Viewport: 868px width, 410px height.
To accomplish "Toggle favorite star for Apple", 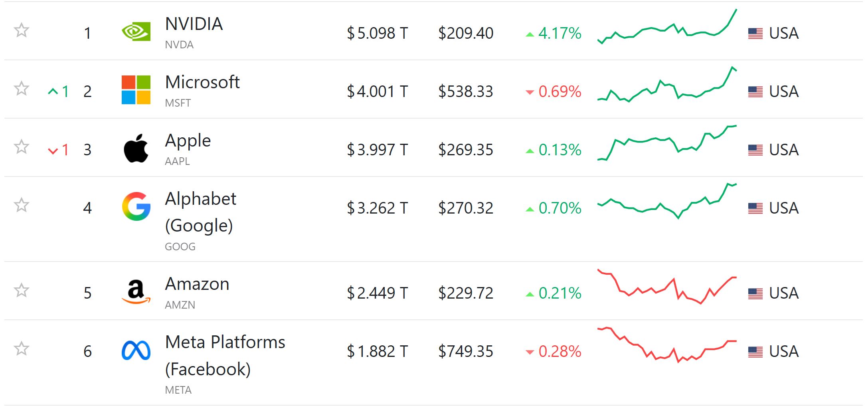I will (x=22, y=147).
